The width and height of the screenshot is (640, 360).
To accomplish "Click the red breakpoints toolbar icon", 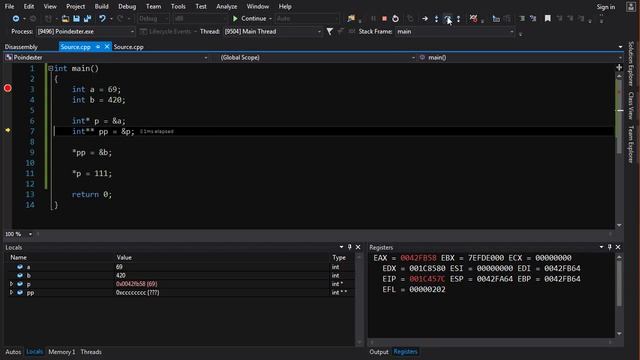I will (x=473, y=19).
